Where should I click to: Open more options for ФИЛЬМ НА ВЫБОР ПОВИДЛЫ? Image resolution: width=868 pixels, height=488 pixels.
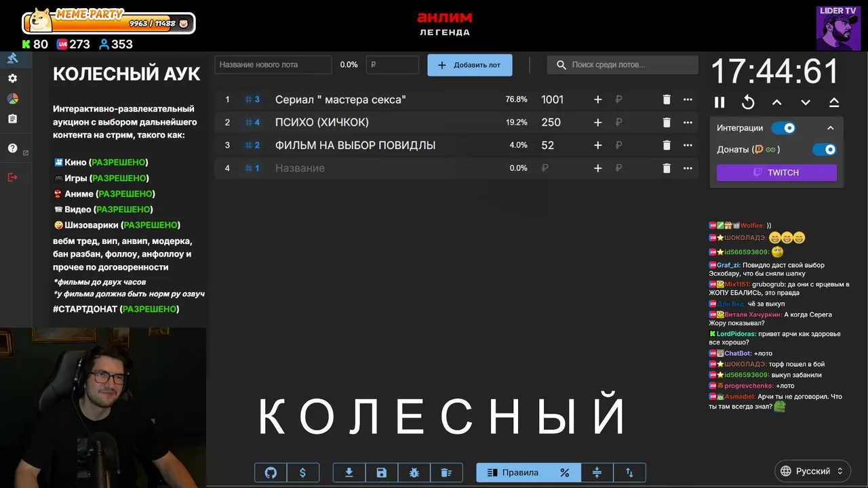[x=688, y=145]
